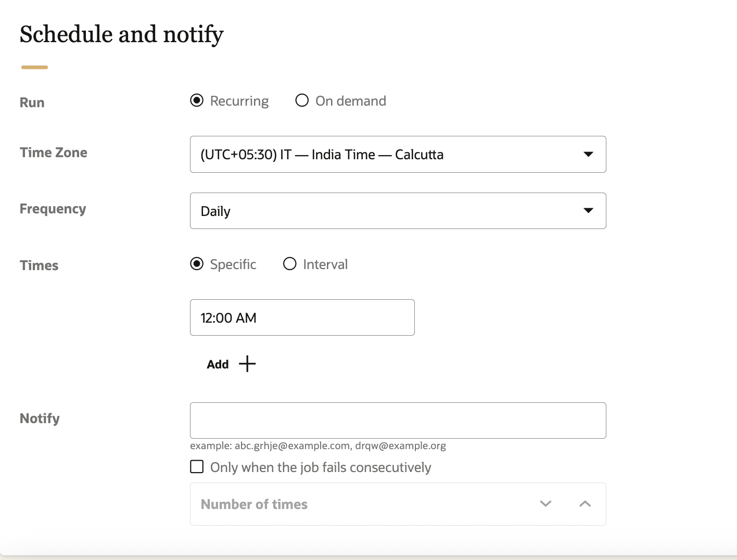
Task: Expand the Frequency dropdown showing Daily
Action: tap(398, 211)
